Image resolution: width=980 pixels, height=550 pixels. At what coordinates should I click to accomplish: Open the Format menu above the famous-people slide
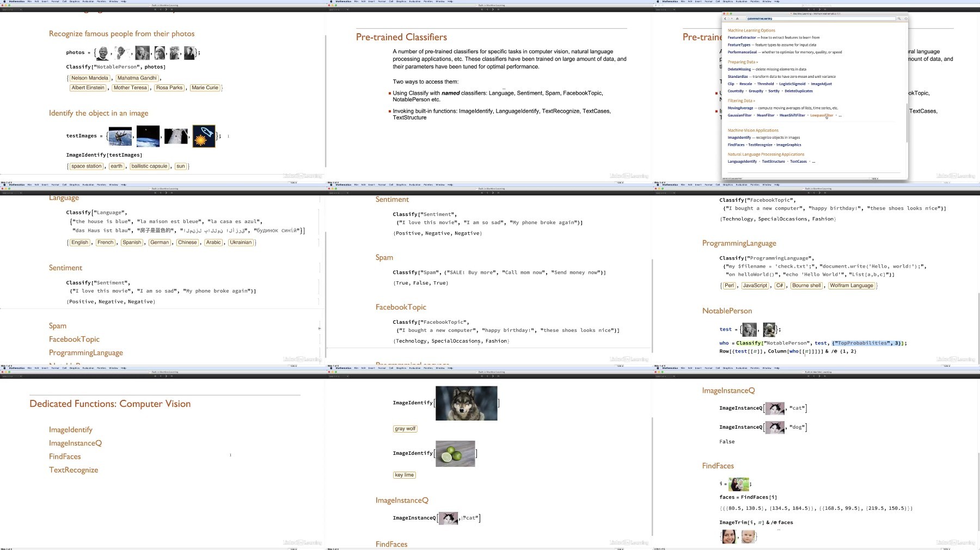(55, 2)
